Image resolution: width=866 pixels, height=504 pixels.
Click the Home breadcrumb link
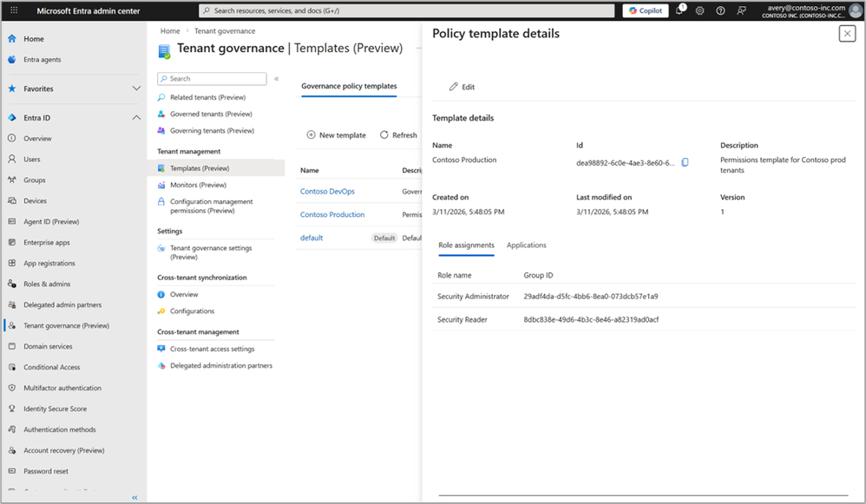point(169,31)
